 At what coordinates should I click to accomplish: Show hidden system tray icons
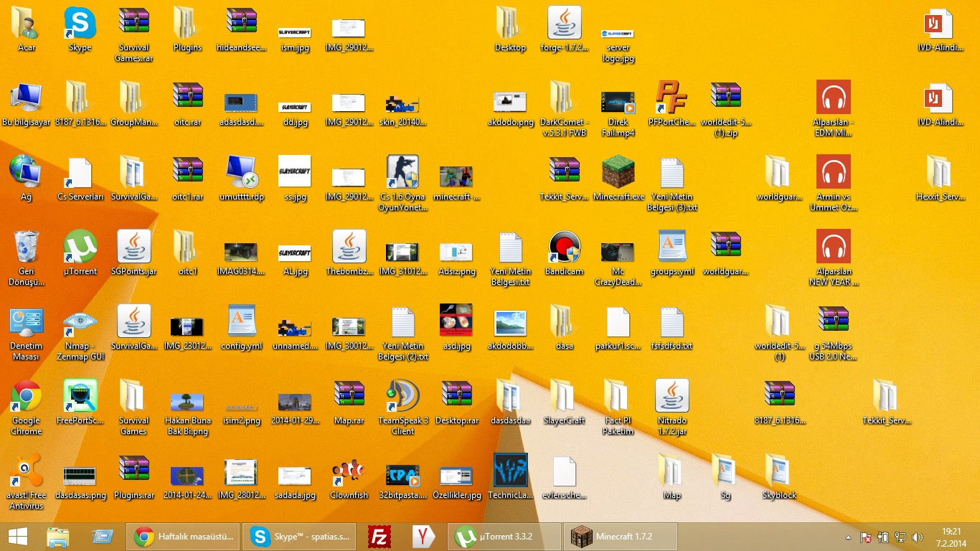(849, 537)
